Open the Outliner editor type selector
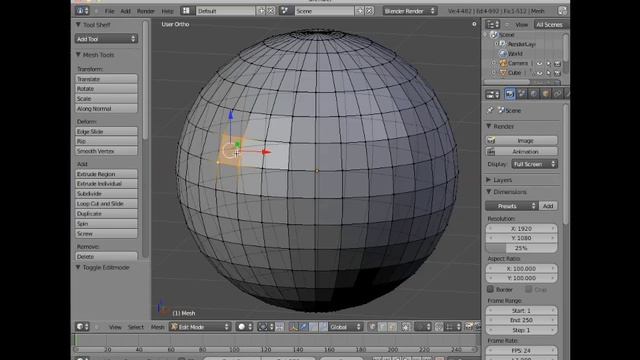The height and width of the screenshot is (360, 640). (x=493, y=24)
